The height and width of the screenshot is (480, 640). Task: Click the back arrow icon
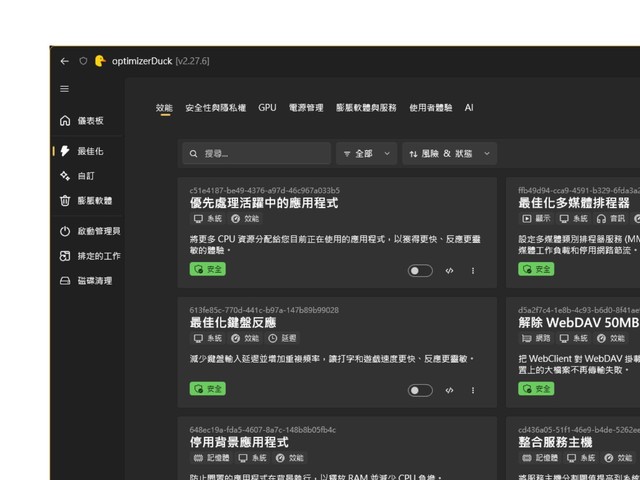pos(64,61)
